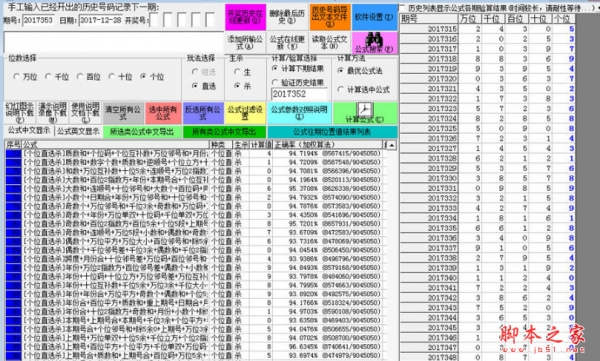Click 所选类公式中文导出 button
Viewport: 600px width, 361px height.
(142, 132)
